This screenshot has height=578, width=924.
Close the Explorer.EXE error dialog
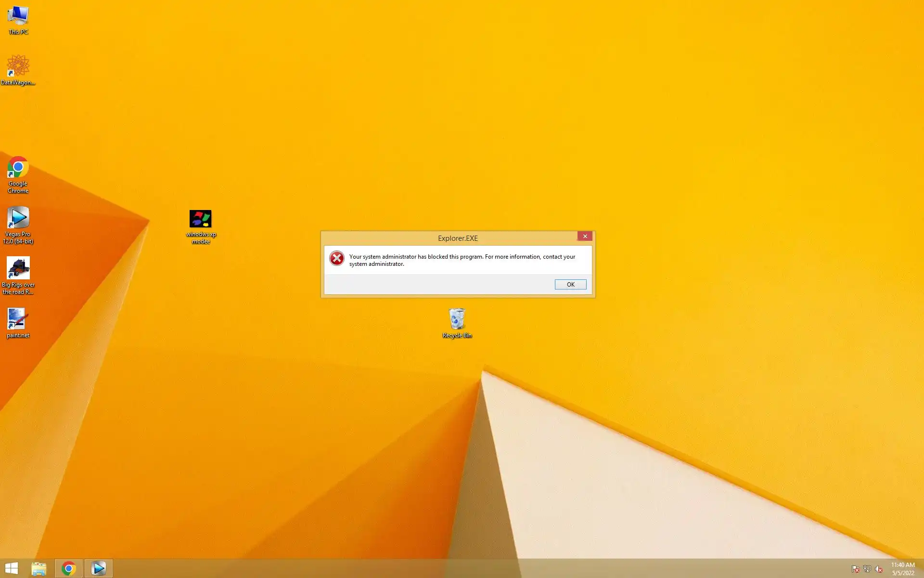pyautogui.click(x=585, y=236)
